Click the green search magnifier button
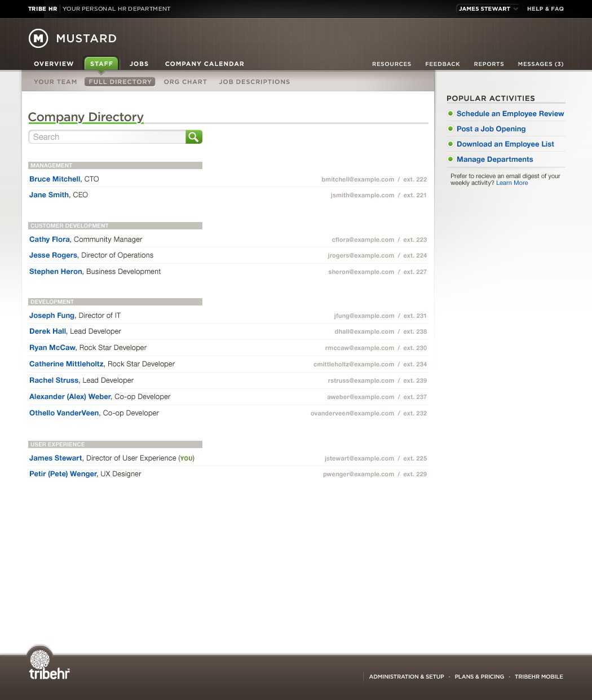 coord(194,136)
